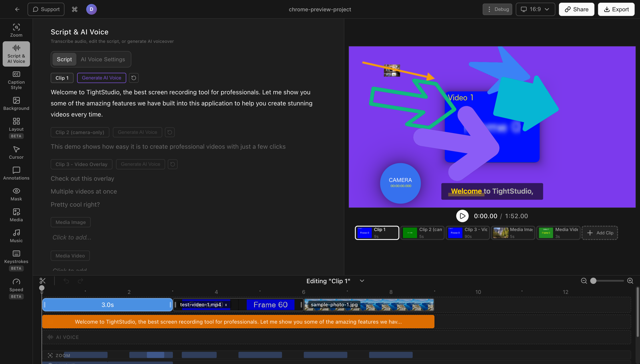
Task: Click refresh icon for Clip 3 - Video Overlay
Action: click(173, 164)
